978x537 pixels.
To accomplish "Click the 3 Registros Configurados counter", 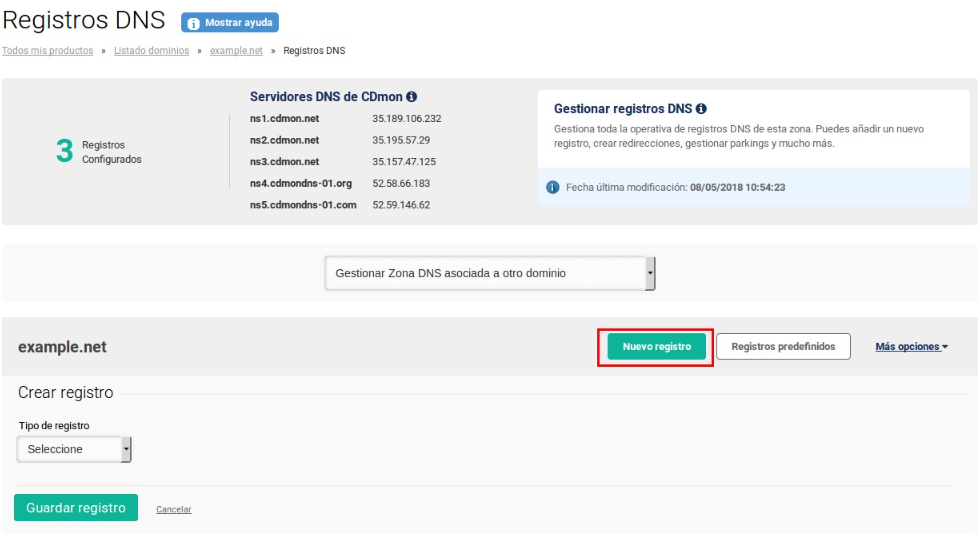I will [x=98, y=151].
